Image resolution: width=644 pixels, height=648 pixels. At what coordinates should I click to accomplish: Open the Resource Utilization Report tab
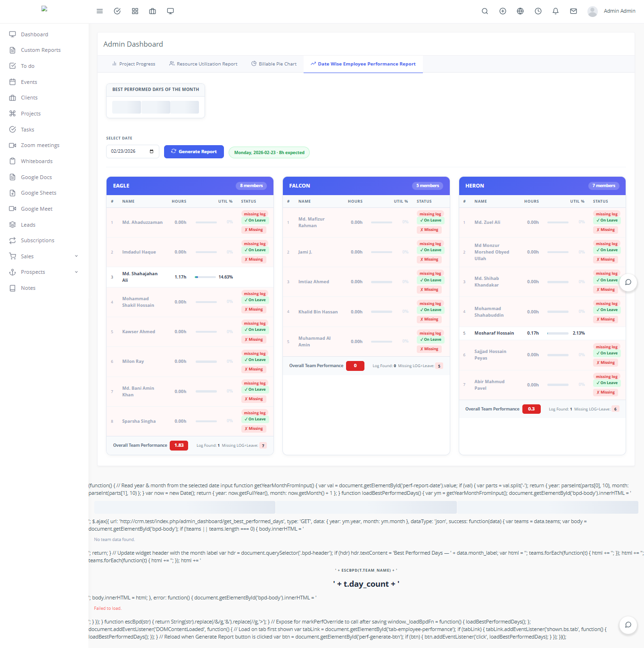[203, 64]
